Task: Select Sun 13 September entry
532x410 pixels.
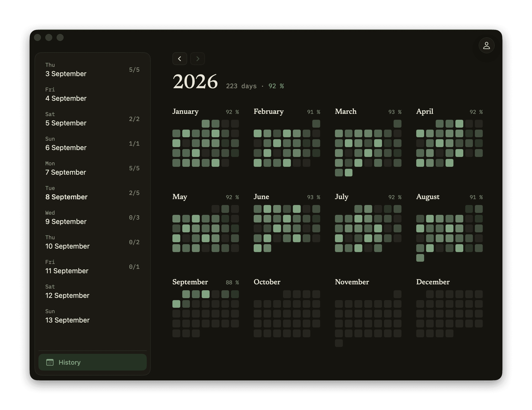Action: click(93, 316)
